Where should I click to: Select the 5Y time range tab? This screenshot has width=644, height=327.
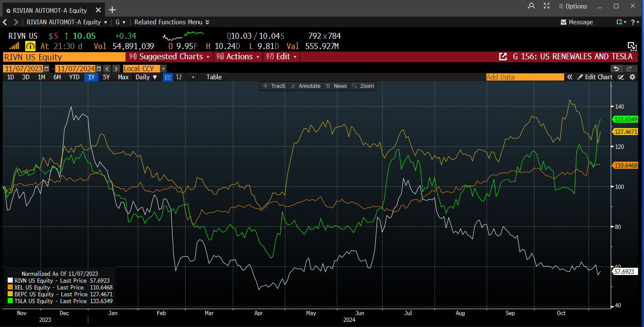point(106,77)
